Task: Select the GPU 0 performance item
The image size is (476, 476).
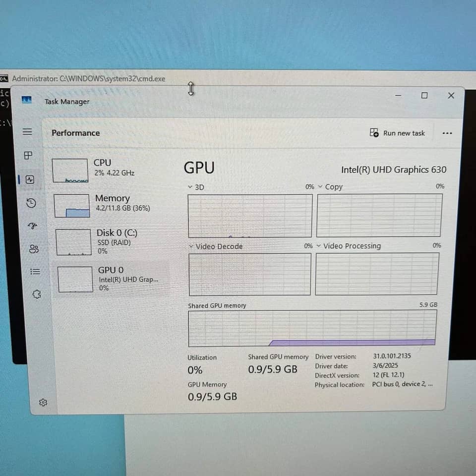Action: point(112,279)
